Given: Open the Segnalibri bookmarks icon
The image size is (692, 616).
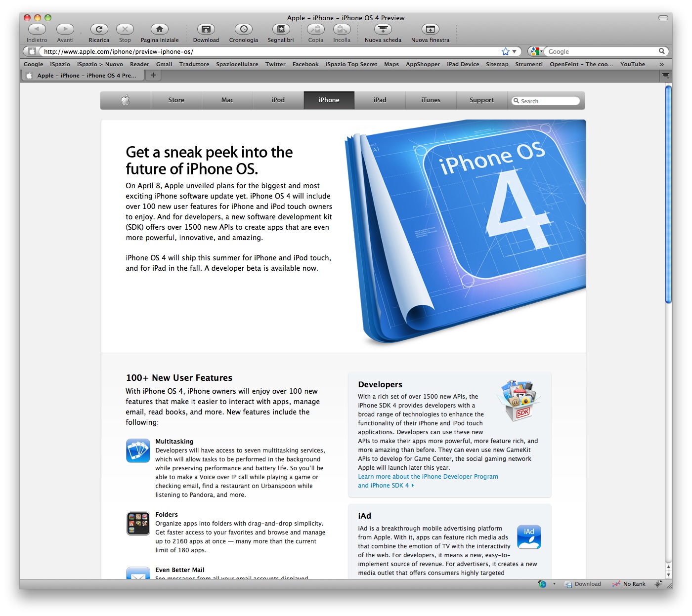Looking at the screenshot, I should (x=281, y=30).
